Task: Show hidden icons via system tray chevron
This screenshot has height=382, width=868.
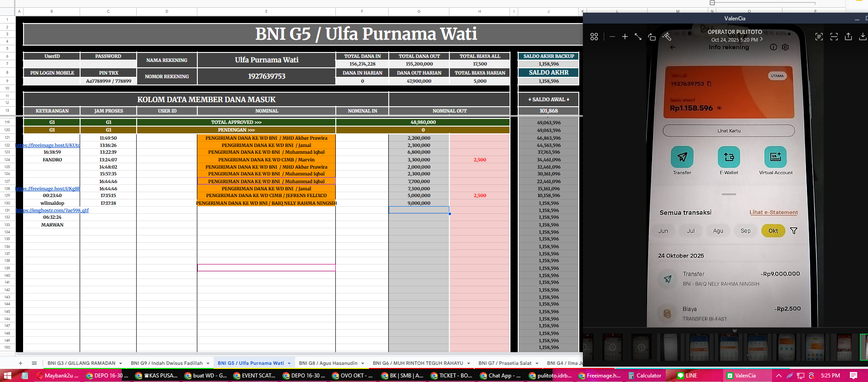Action: click(x=778, y=376)
